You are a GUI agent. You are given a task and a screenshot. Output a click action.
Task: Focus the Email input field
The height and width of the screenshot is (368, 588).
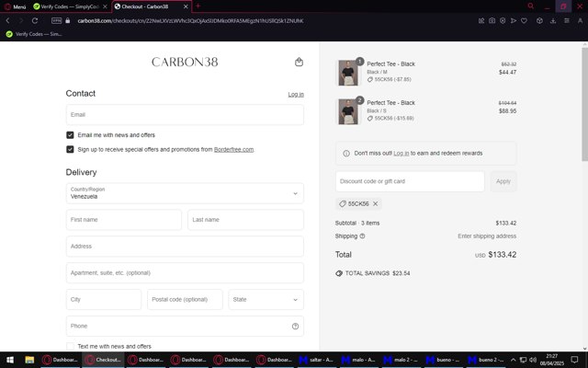[x=185, y=114]
